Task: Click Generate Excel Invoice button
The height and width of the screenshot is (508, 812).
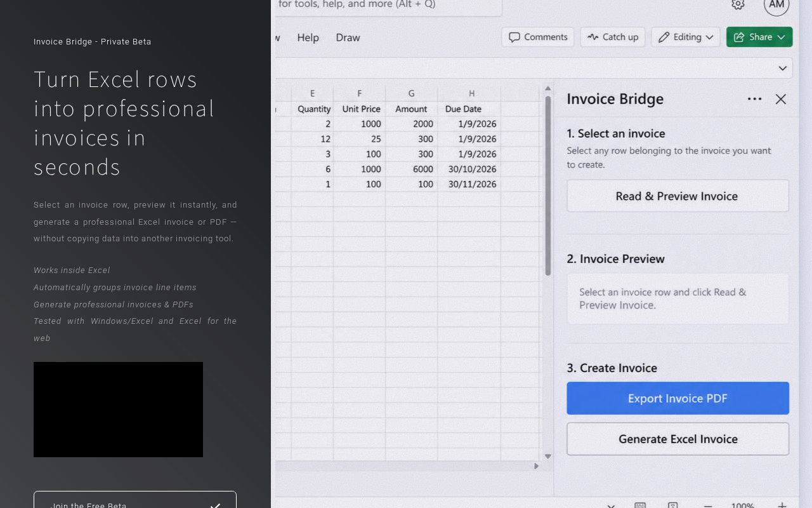Action: pyautogui.click(x=678, y=439)
